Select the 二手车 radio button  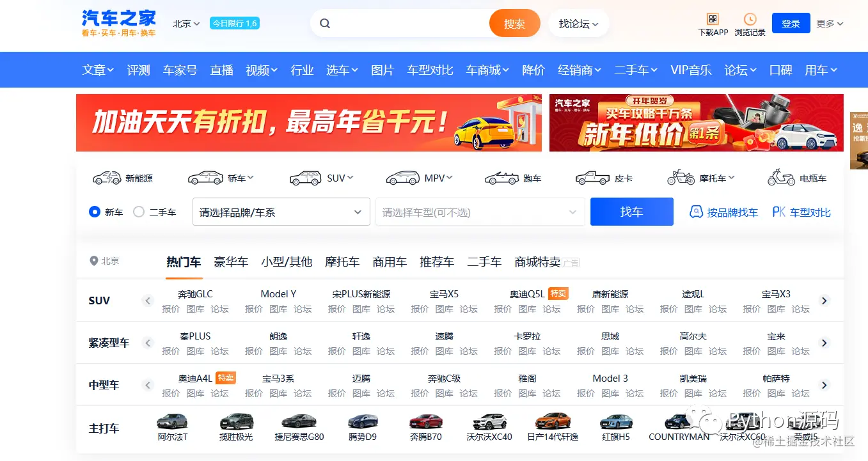coord(139,212)
